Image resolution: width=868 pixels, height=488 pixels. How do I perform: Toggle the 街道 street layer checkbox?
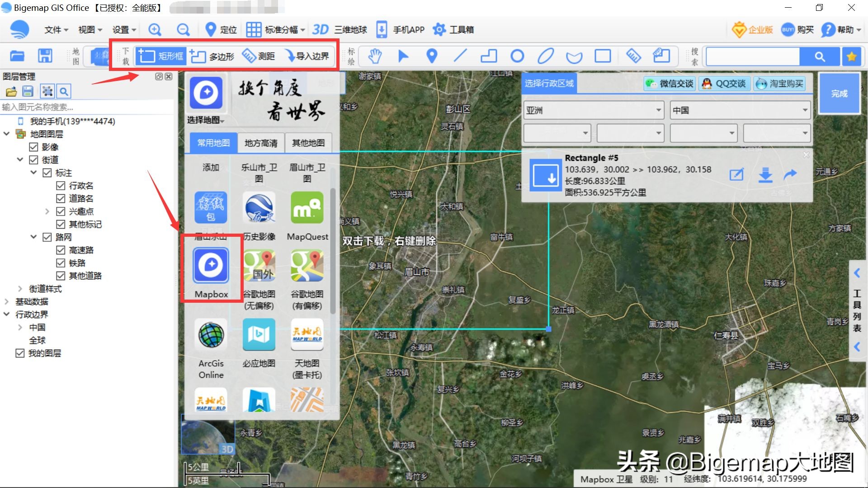[x=33, y=160]
